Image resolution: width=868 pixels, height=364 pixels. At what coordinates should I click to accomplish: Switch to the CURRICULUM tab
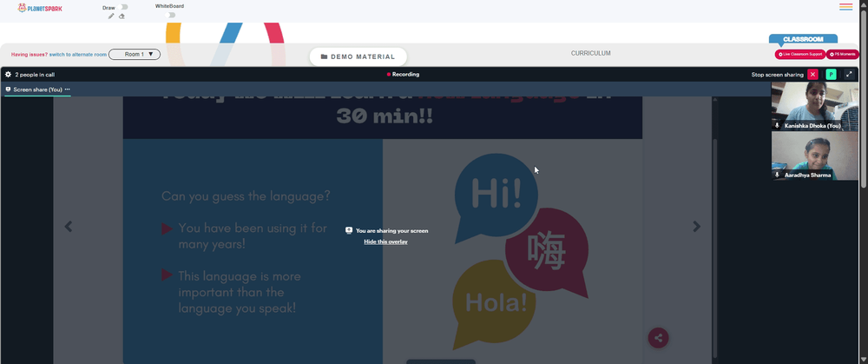point(590,54)
